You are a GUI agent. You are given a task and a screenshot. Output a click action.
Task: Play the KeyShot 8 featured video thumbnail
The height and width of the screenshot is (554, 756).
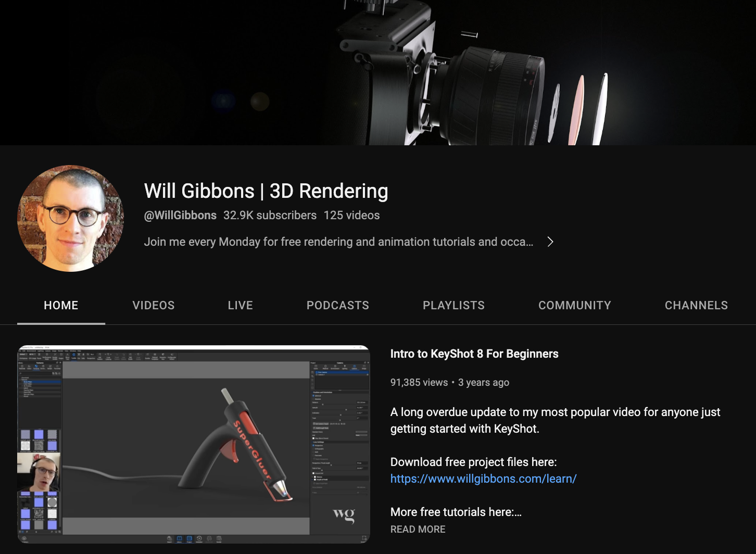pos(194,444)
